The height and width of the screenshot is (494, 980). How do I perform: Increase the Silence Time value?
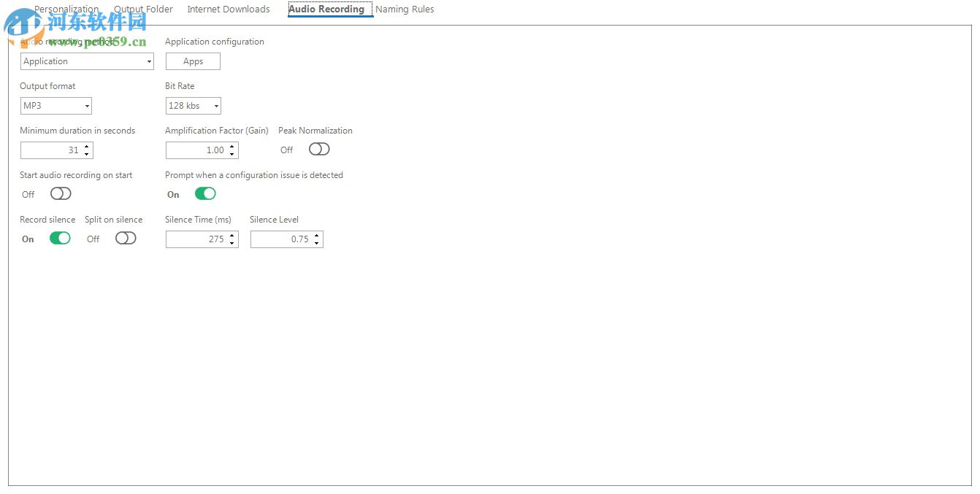[232, 236]
